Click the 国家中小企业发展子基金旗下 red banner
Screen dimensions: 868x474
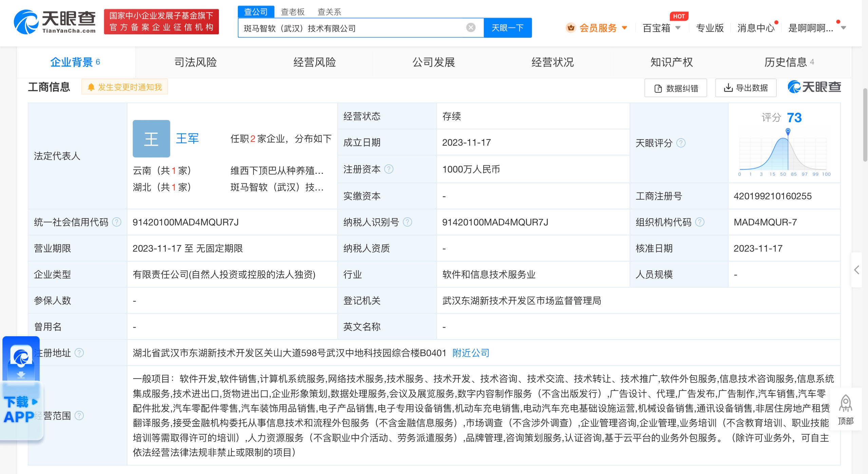click(x=161, y=21)
